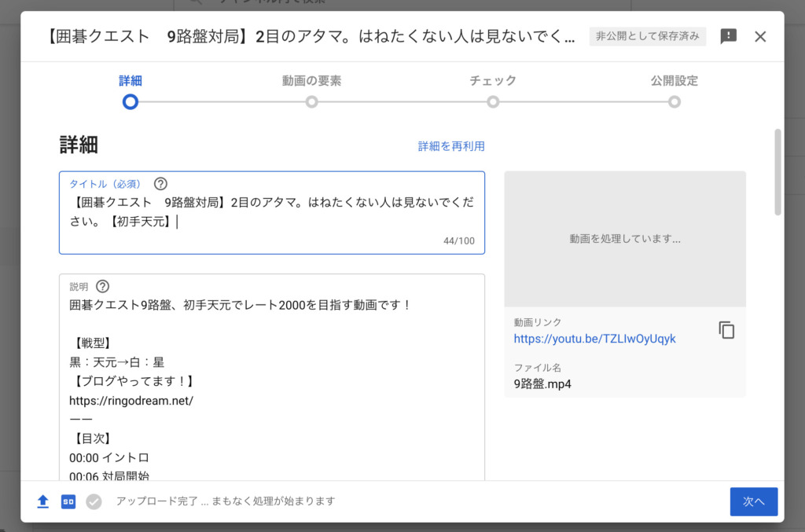Click the ファイル名 label

click(x=538, y=368)
